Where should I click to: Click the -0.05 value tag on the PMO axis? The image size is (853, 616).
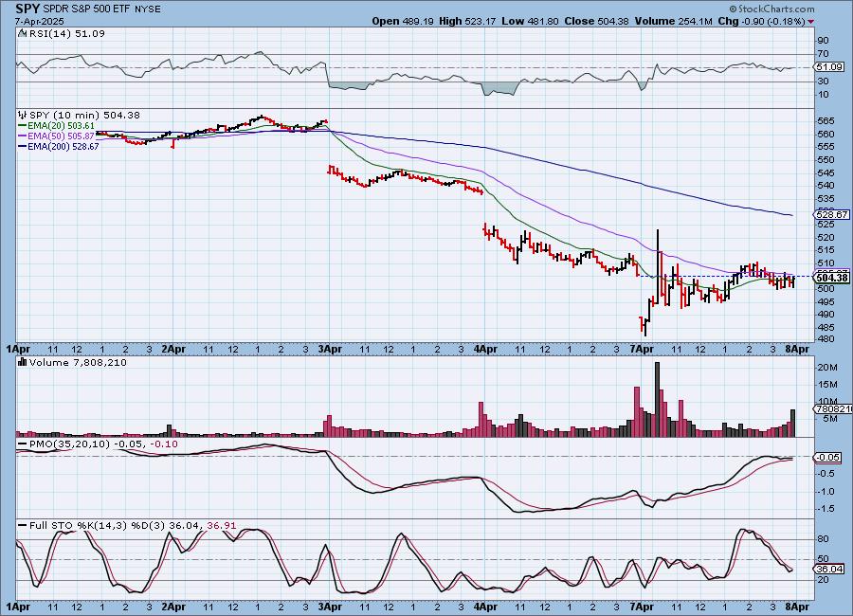coord(828,458)
